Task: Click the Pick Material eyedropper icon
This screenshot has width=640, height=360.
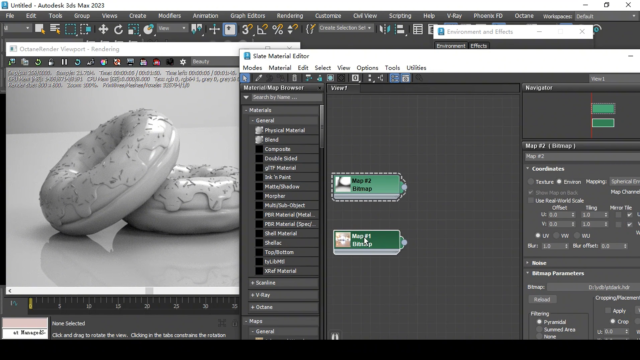Action: click(258, 78)
